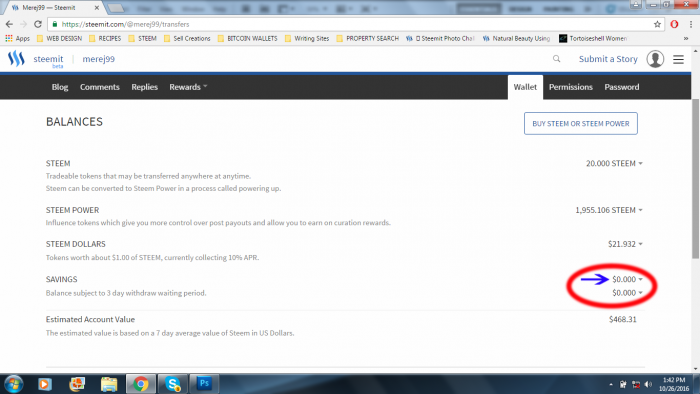Click the taskbar clock and date
Viewport: 700px width, 394px height.
pyautogui.click(x=674, y=384)
